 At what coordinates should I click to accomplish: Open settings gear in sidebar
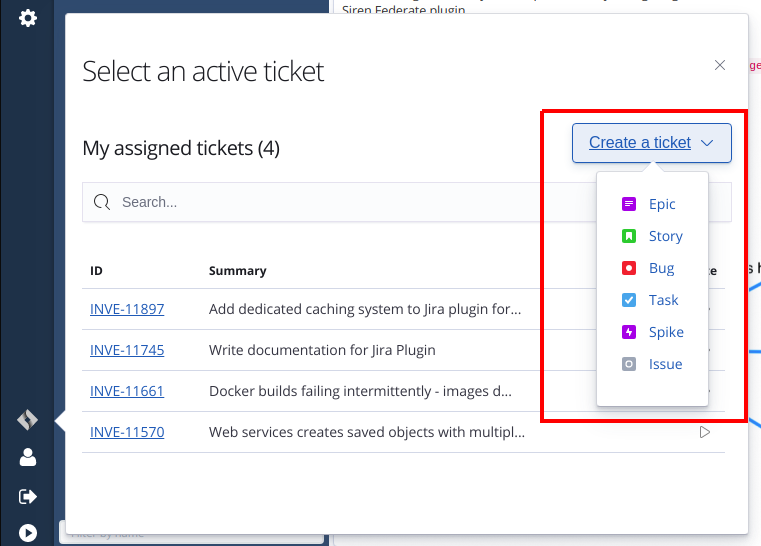pyautogui.click(x=28, y=18)
